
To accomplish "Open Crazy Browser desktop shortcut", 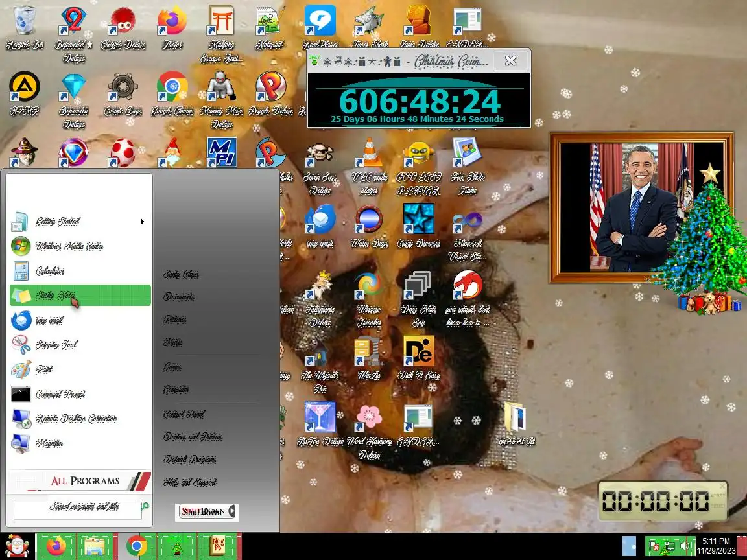I will click(x=419, y=226).
